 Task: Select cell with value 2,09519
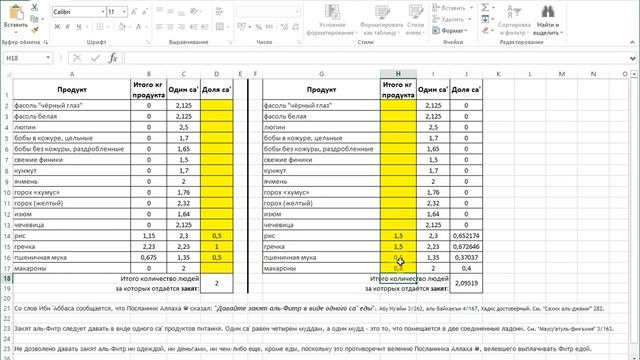point(466,283)
